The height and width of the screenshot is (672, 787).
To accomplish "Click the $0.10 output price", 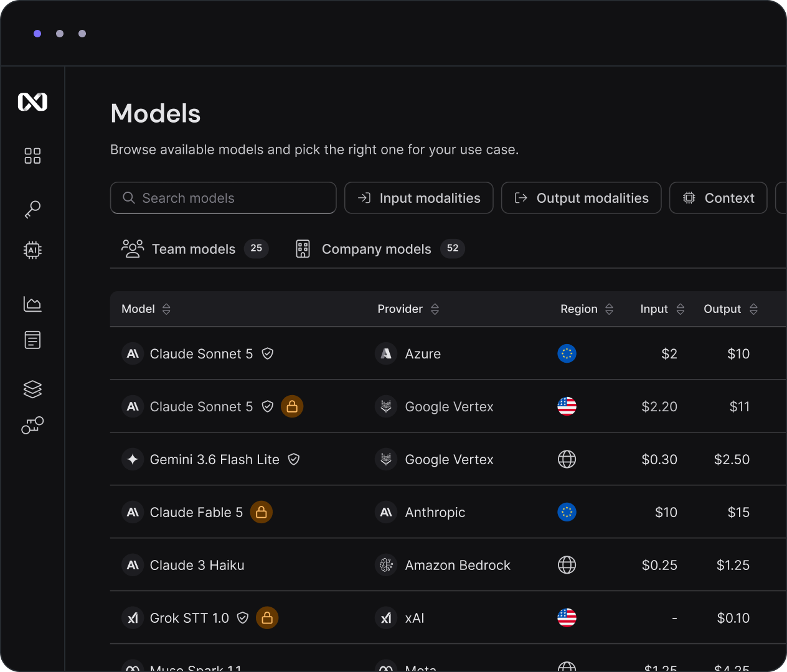I will (733, 618).
